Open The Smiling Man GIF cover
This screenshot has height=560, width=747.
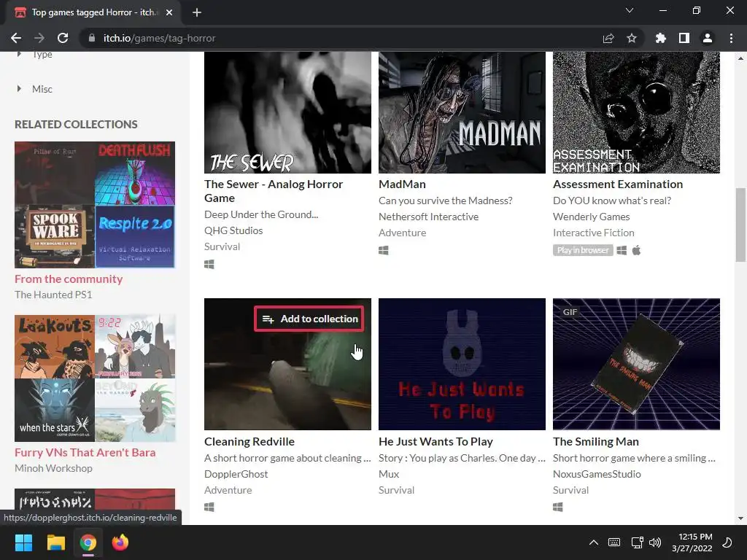[636, 365]
